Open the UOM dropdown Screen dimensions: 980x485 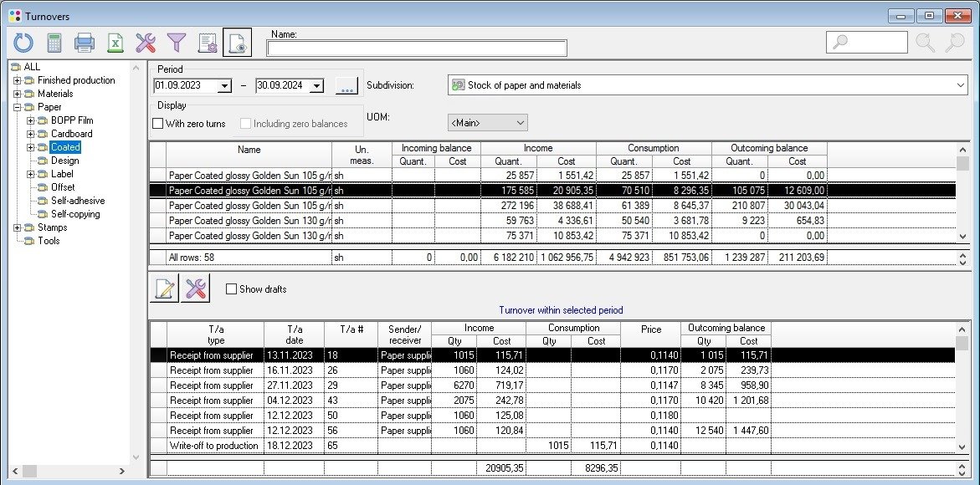click(x=520, y=123)
